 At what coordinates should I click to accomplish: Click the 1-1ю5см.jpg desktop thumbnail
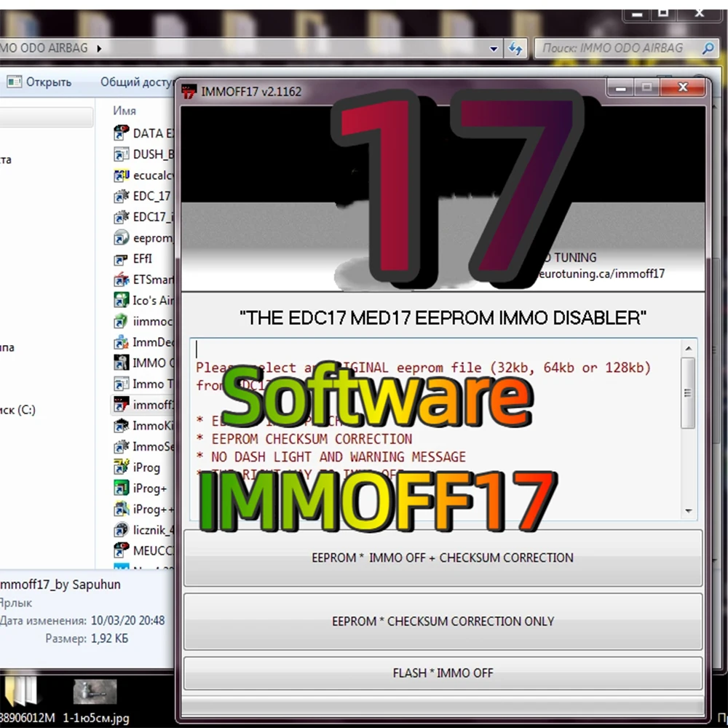click(x=95, y=692)
